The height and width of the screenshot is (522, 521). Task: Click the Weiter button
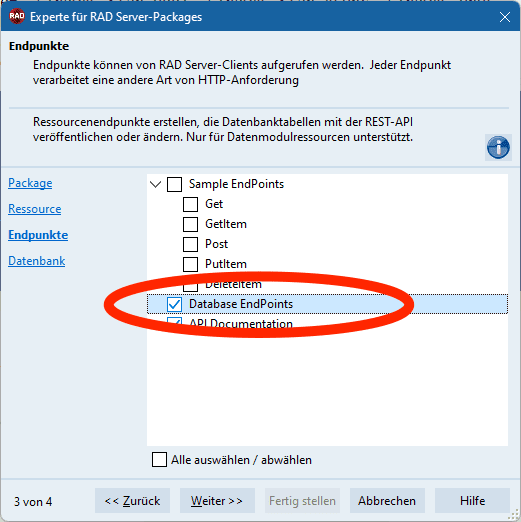click(217, 501)
